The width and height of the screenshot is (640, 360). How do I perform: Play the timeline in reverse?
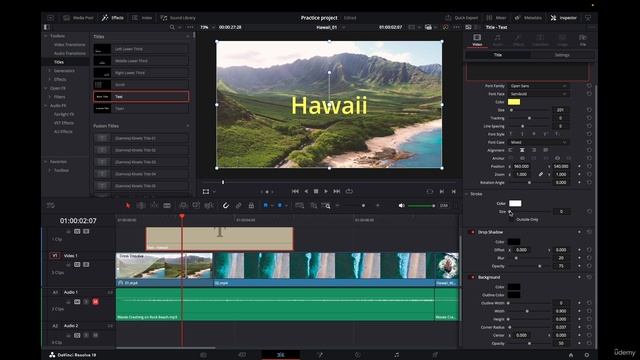click(x=306, y=191)
